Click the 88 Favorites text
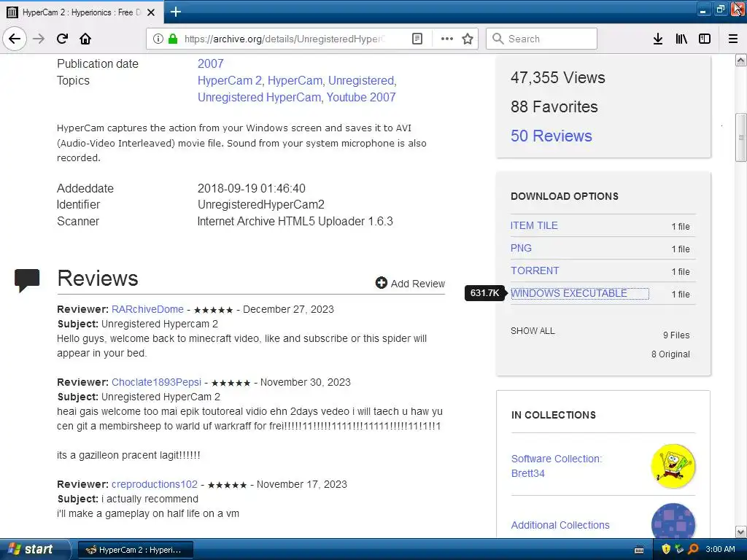 [x=554, y=106]
